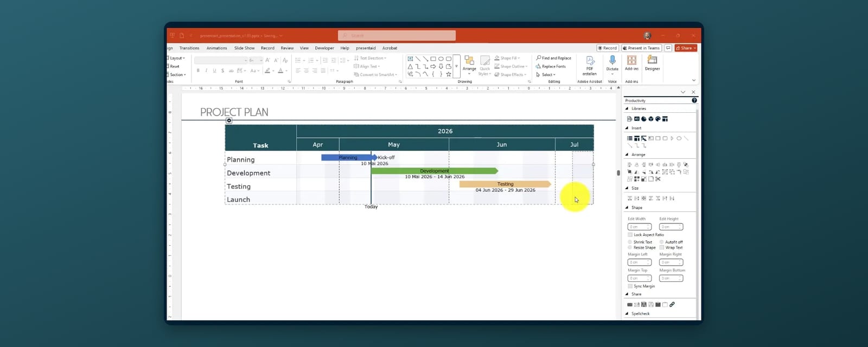
Task: Click the Record button at top right
Action: click(x=607, y=48)
